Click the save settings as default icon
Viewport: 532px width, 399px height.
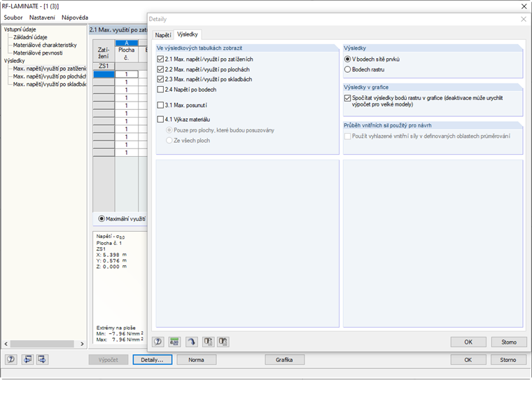[x=223, y=342]
